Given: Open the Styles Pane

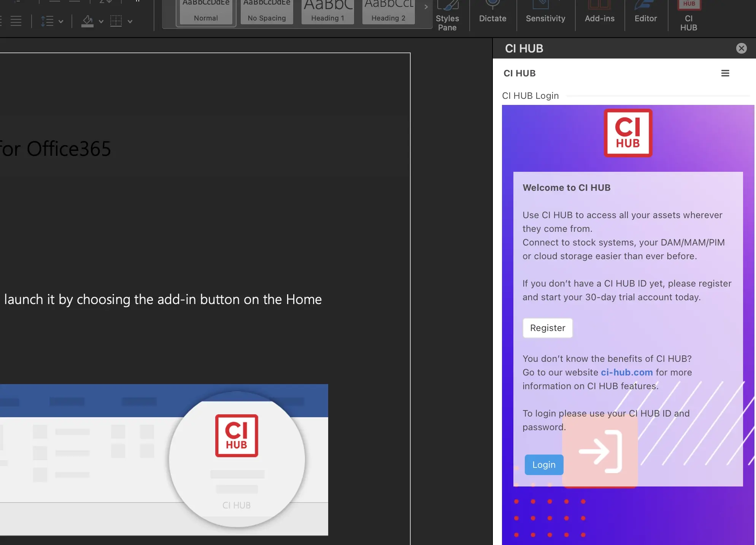Looking at the screenshot, I should [447, 16].
